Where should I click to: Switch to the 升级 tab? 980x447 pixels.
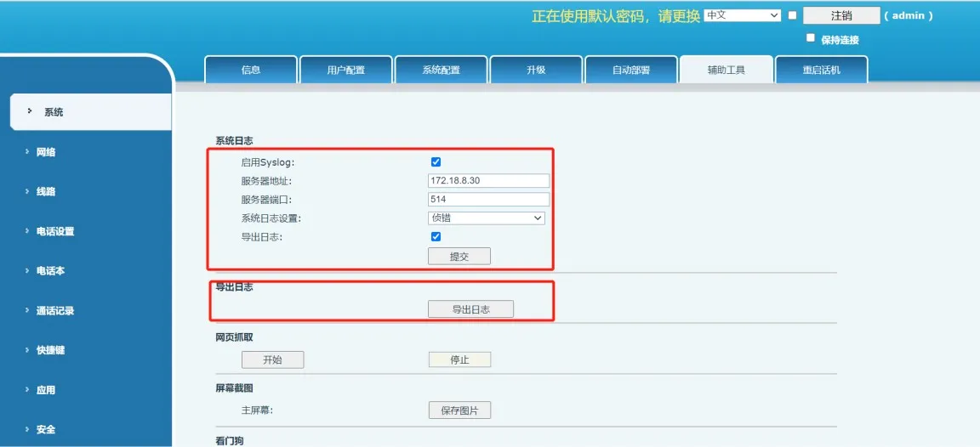point(536,71)
